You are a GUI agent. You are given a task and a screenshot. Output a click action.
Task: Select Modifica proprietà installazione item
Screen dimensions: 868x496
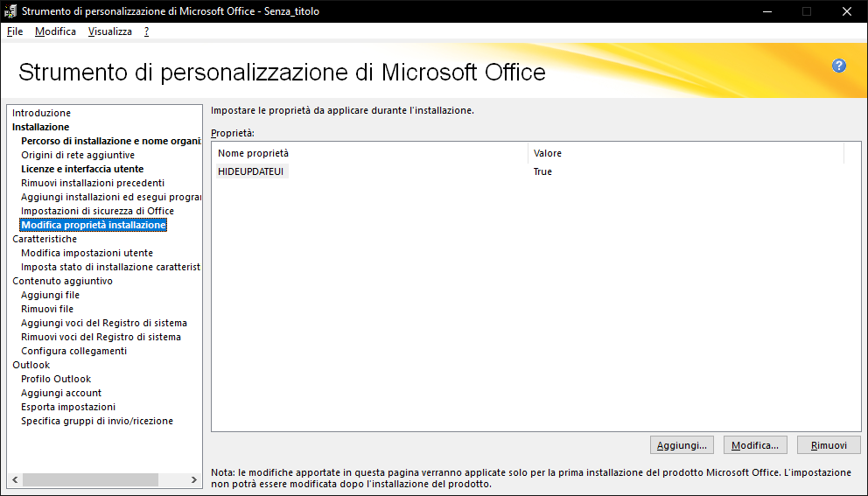[94, 225]
